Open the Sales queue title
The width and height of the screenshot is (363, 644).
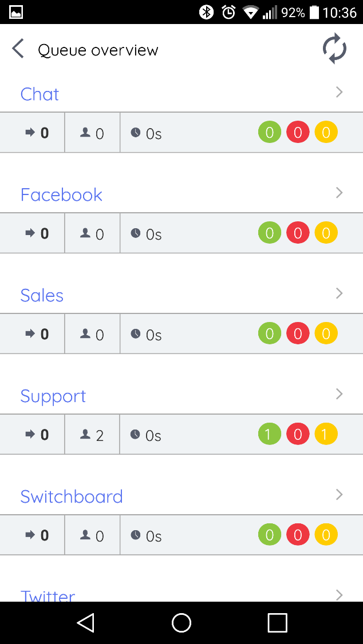tap(42, 295)
